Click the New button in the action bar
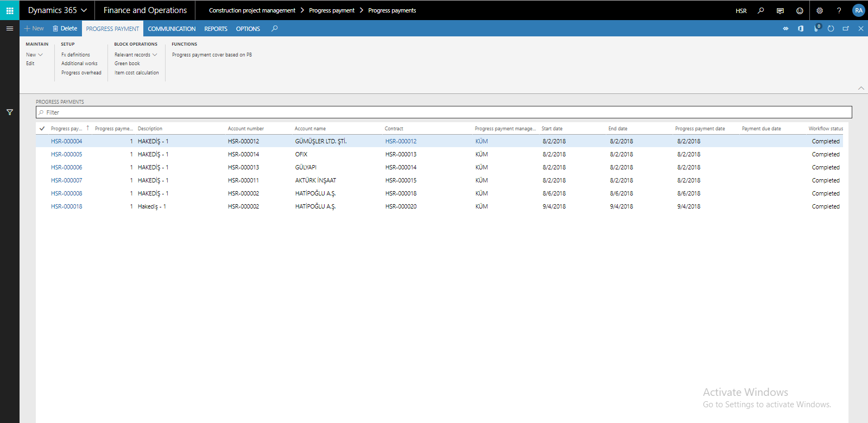Image resolution: width=868 pixels, height=423 pixels. (34, 29)
